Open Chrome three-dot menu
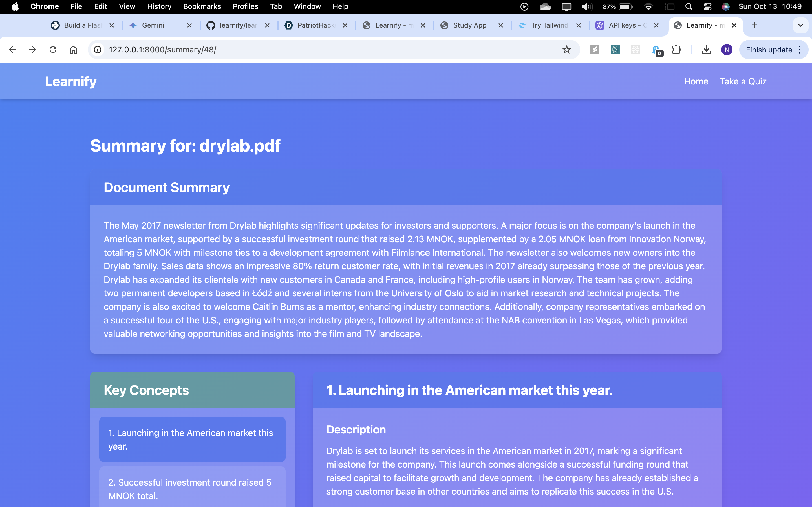Viewport: 812px width, 507px height. (800, 50)
